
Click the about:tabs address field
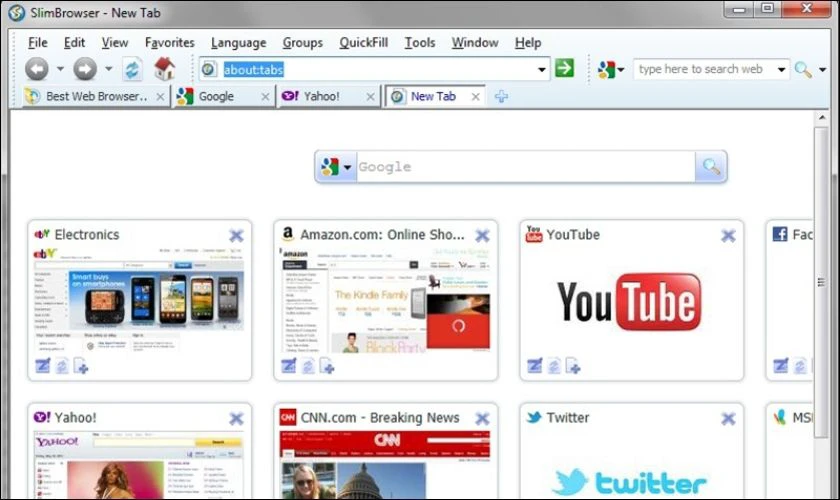click(375, 70)
